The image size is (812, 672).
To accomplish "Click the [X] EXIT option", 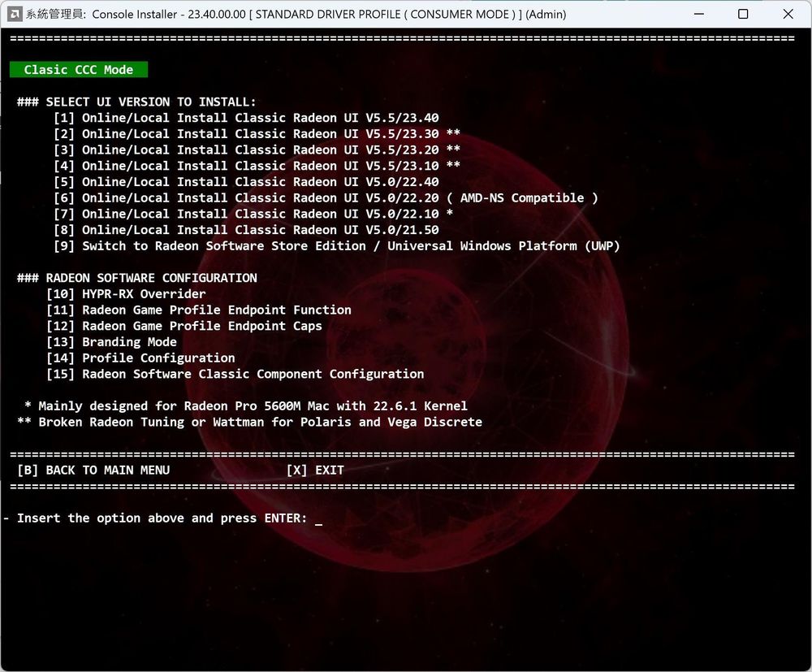I will [x=315, y=470].
